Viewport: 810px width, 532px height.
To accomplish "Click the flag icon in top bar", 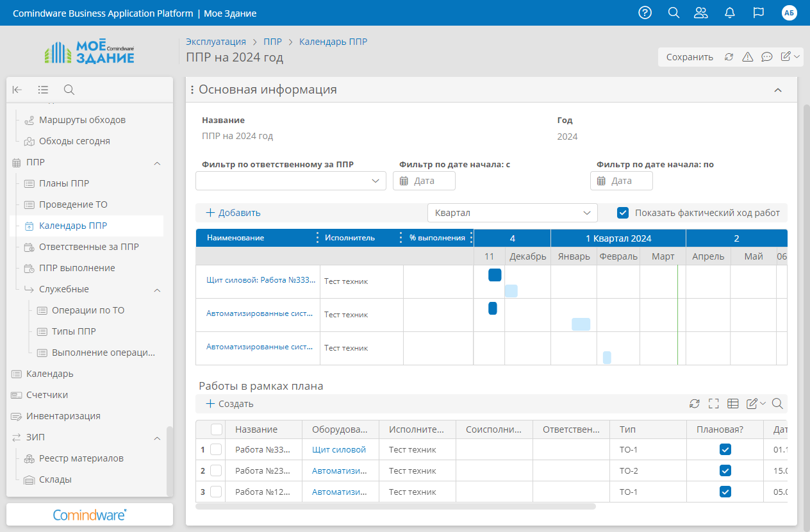I will (x=759, y=13).
